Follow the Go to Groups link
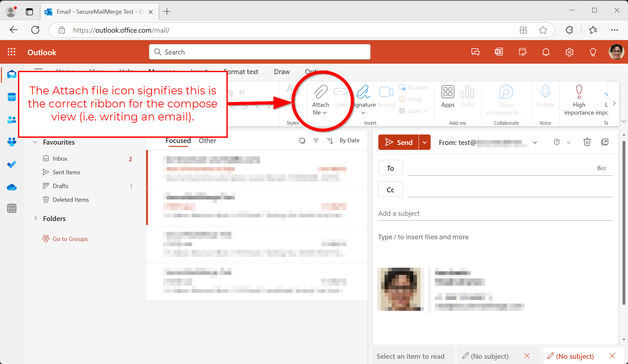This screenshot has height=364, width=628. 70,239
